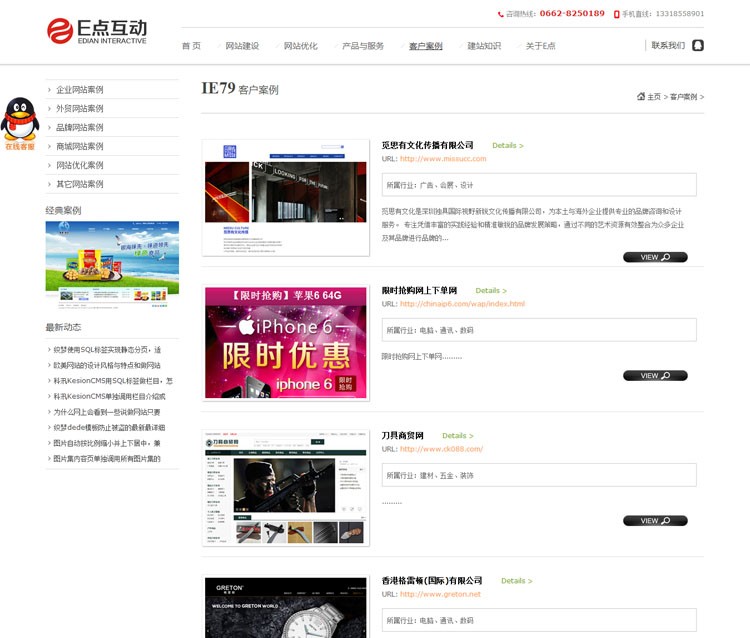
Task: Click the 香港格雷顿(国际)有限公司 title
Action: tap(431, 581)
